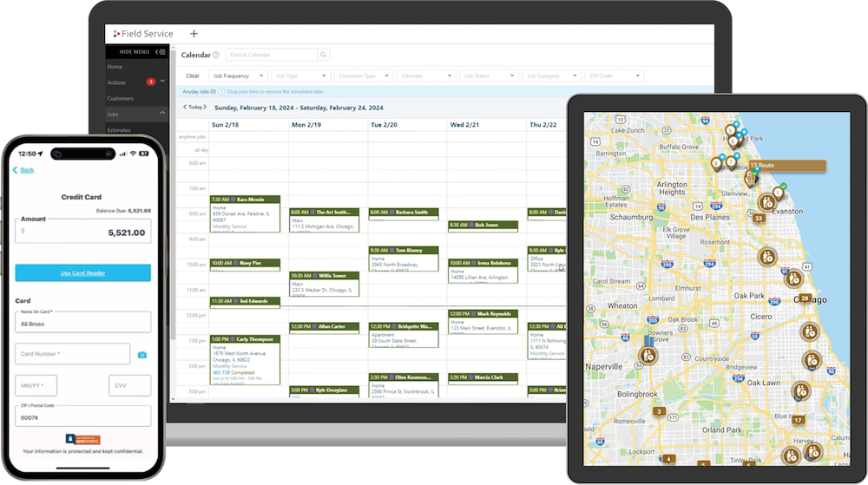Open Ted Edwards 11:30 AM job
This screenshot has width=868, height=485.
246,302
